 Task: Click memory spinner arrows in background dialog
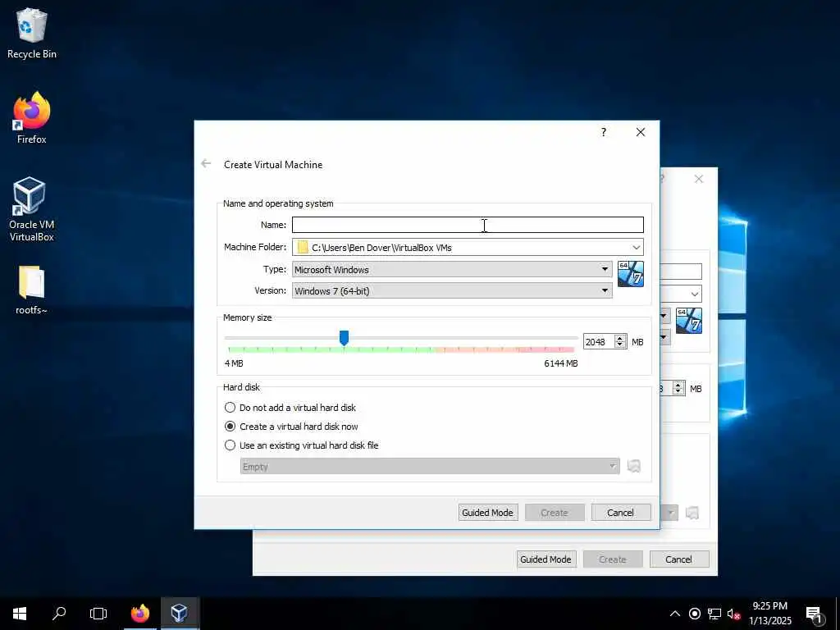point(678,388)
